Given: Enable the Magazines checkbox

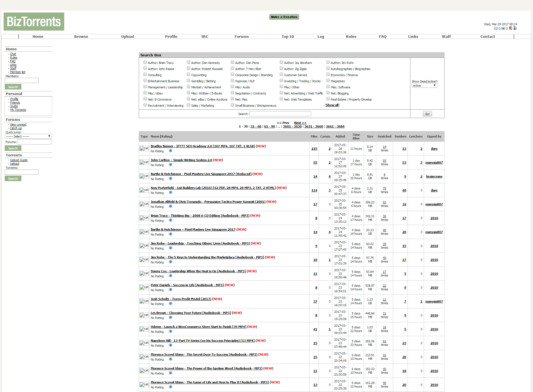Looking at the screenshot, I should click(328, 81).
